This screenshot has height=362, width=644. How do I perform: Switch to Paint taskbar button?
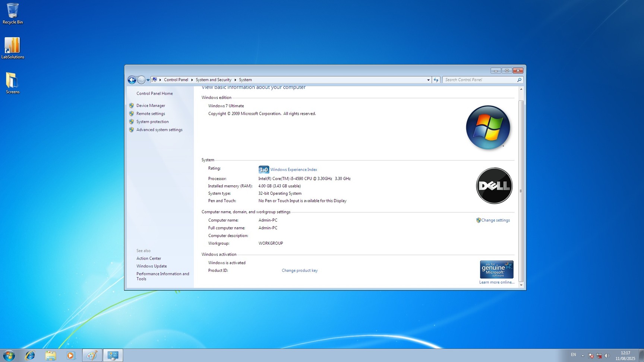(x=92, y=355)
